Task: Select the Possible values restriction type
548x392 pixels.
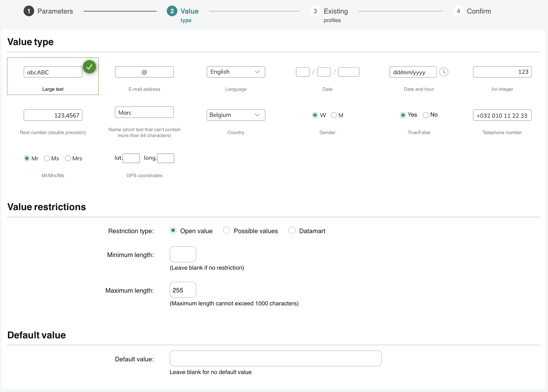Action: pos(227,230)
